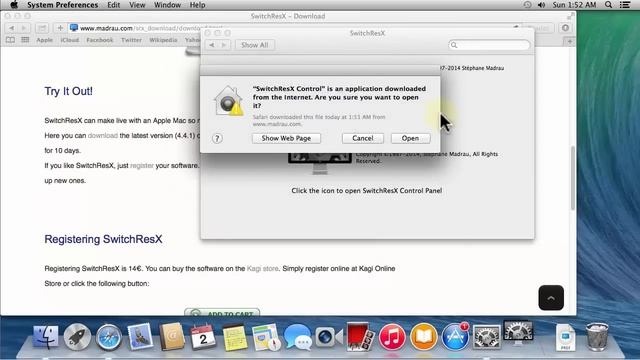Viewport: 640px width, 360px height.
Task: Open the Edit menu
Action: click(x=113, y=5)
